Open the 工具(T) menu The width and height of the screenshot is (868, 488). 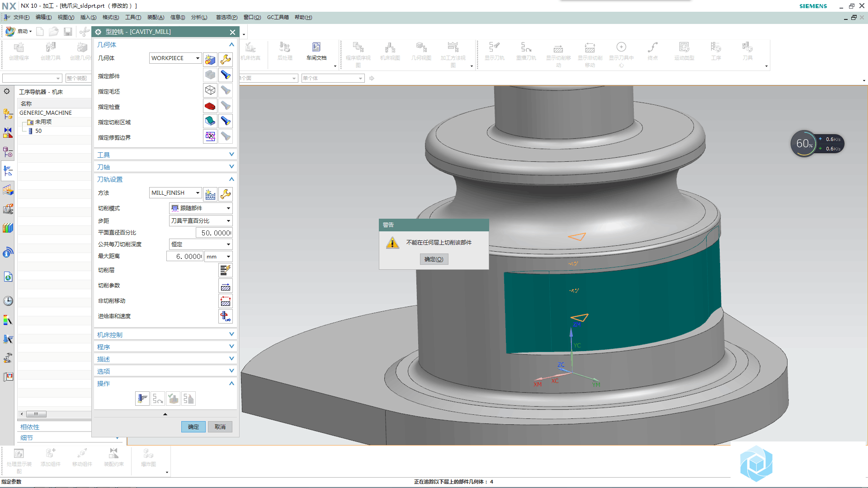pos(133,17)
